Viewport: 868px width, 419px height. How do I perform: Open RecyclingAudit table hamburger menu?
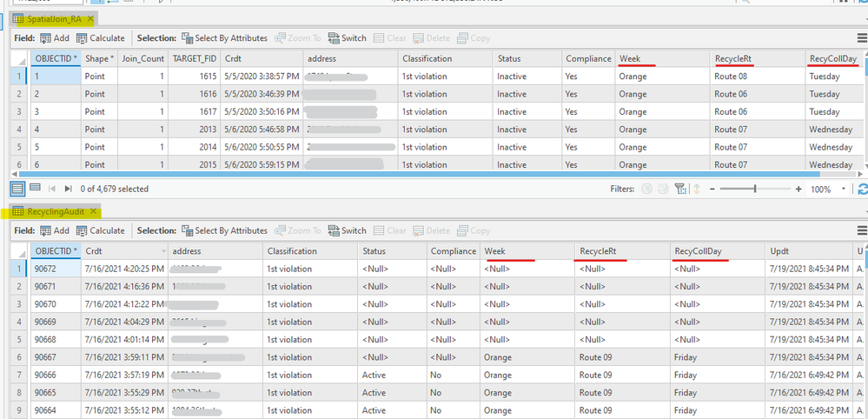862,231
